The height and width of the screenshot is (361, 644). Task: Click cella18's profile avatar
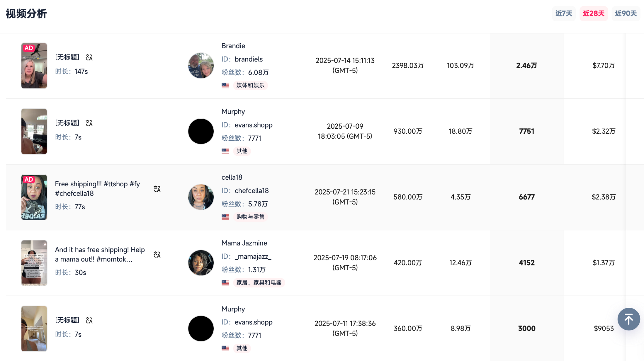click(x=201, y=197)
